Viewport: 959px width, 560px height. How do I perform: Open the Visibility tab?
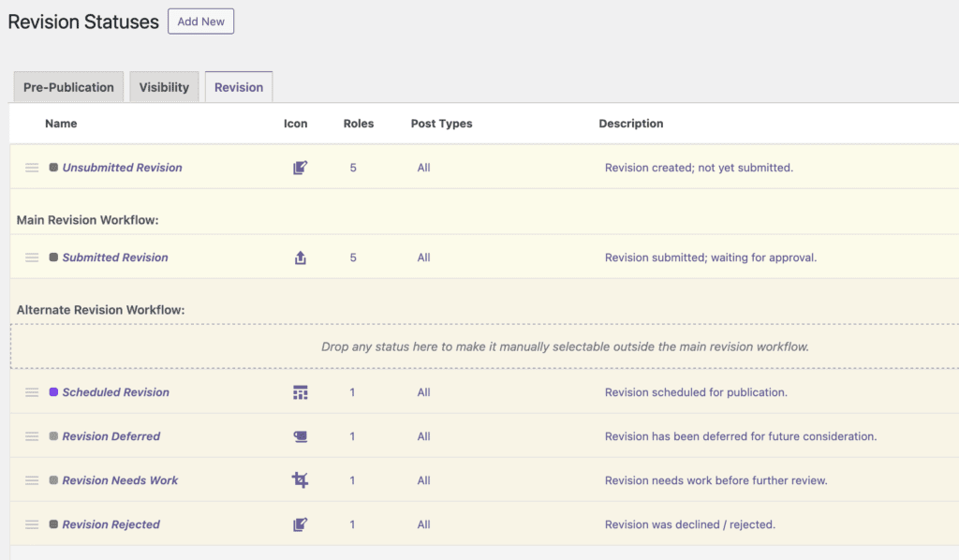tap(164, 87)
